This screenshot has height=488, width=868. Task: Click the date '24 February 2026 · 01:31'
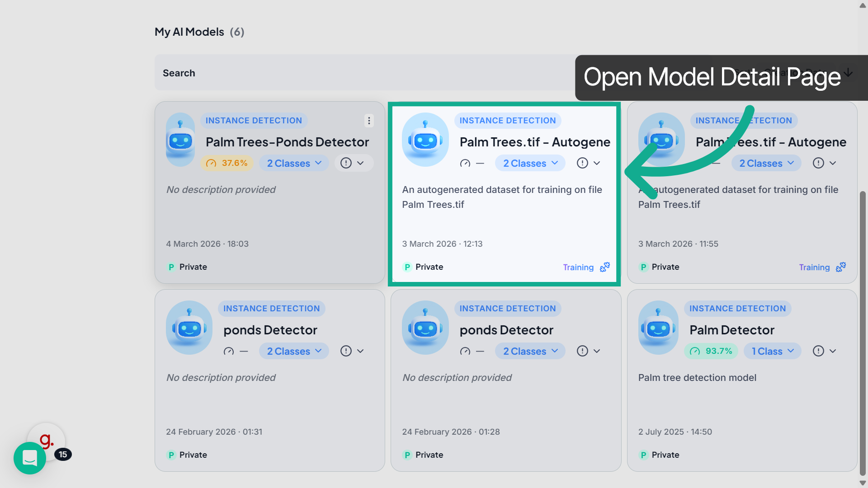click(x=214, y=432)
